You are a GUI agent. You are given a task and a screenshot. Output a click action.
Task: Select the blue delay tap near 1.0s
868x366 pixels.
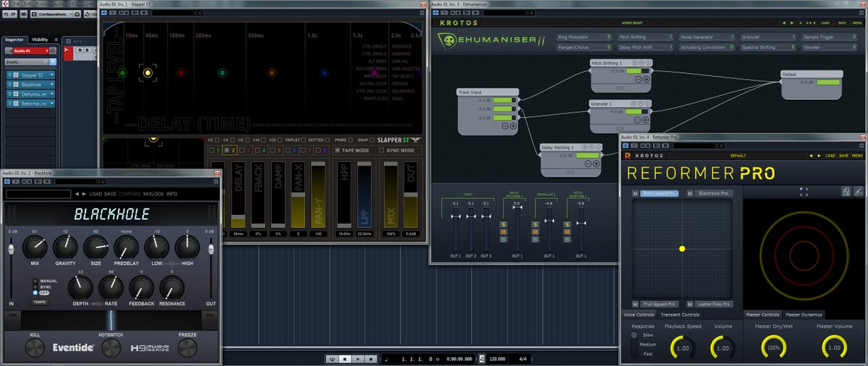pyautogui.click(x=324, y=73)
